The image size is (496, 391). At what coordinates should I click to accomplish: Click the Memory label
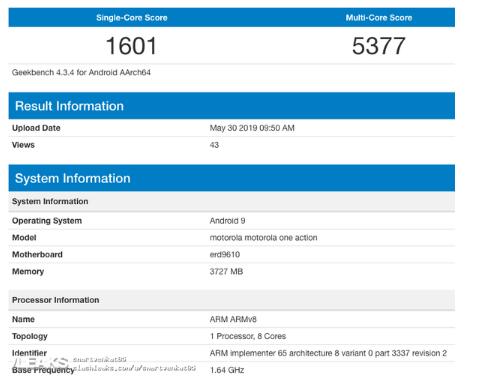(x=28, y=272)
